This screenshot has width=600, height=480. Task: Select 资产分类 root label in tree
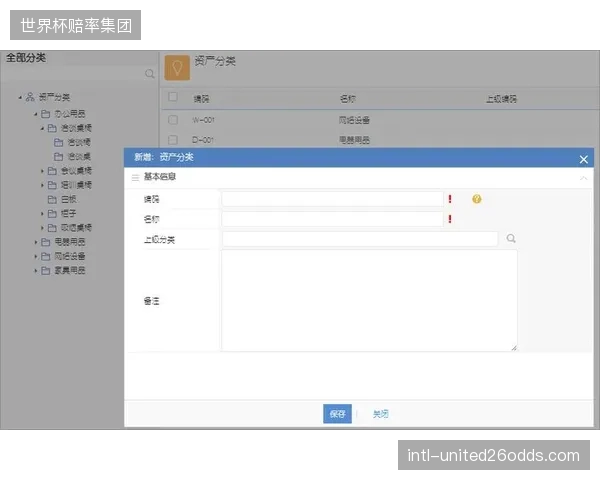point(54,98)
